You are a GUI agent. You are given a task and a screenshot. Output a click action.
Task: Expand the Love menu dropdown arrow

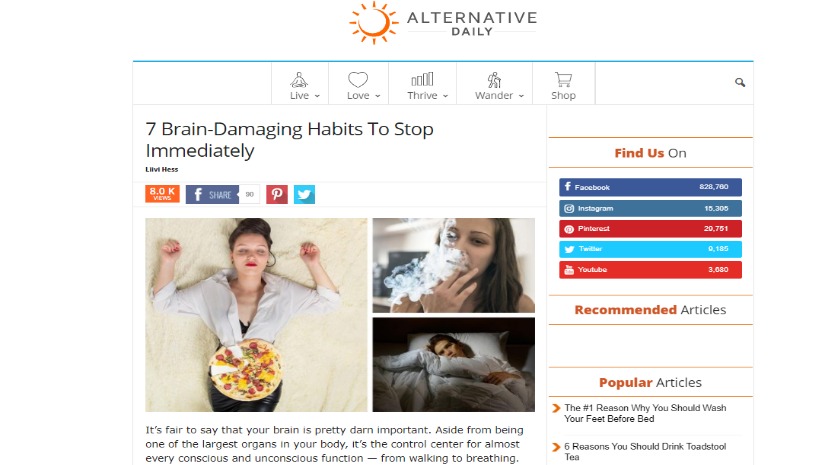pos(377,96)
